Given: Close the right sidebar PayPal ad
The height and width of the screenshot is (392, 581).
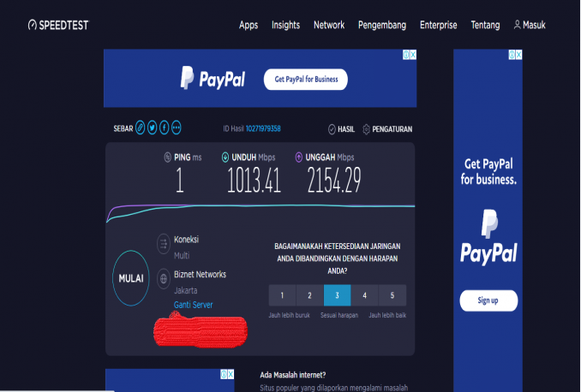Looking at the screenshot, I should tap(517, 55).
